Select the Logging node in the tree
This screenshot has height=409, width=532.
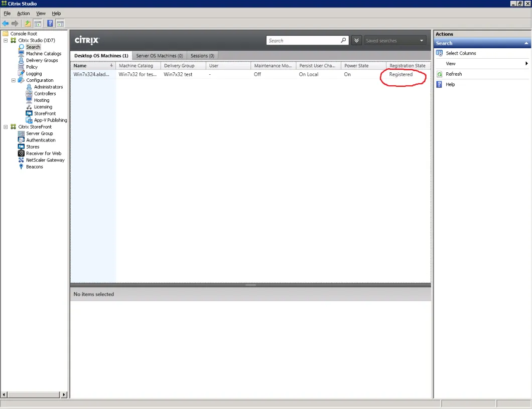coord(34,74)
